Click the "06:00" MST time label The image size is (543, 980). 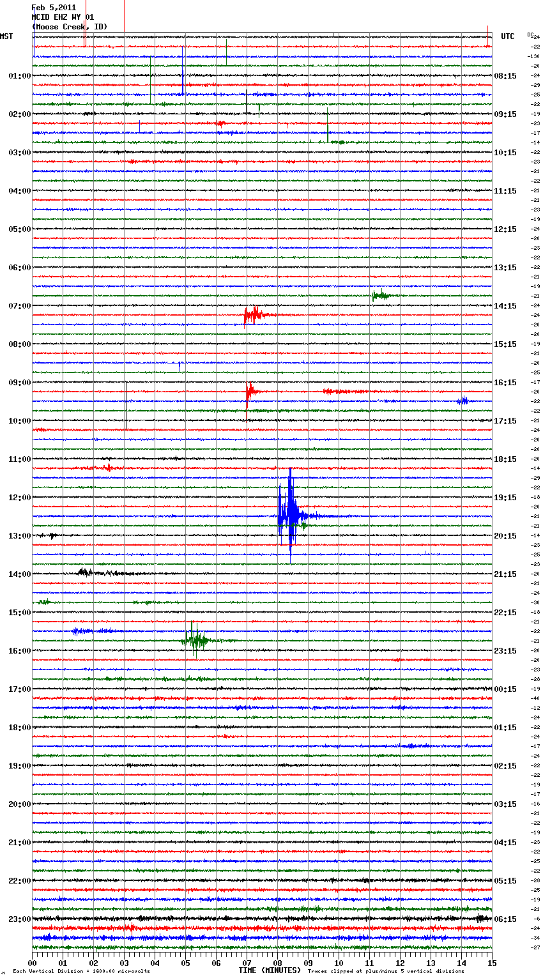[20, 268]
